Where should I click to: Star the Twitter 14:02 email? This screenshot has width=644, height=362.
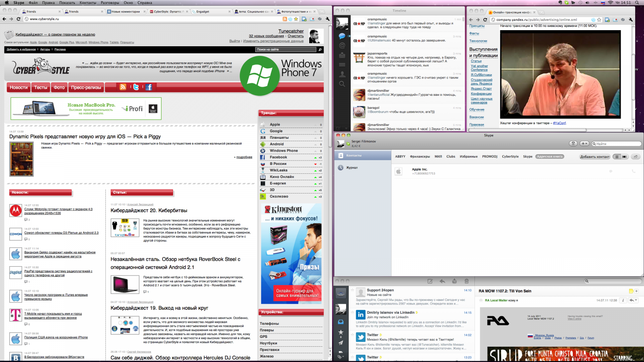coord(353,335)
